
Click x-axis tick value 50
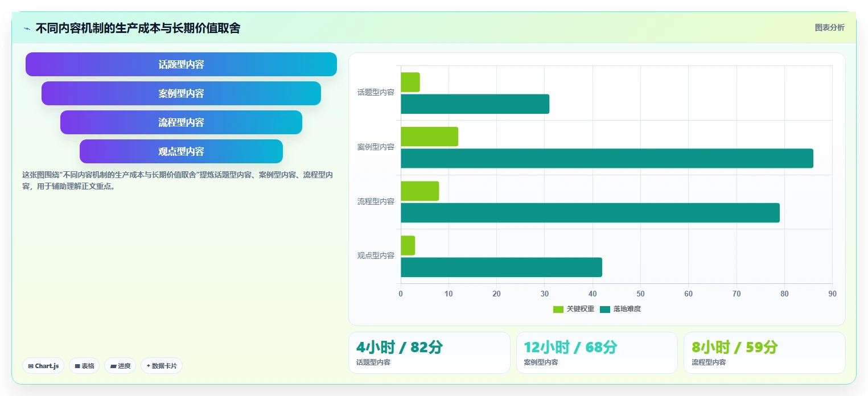[640, 294]
